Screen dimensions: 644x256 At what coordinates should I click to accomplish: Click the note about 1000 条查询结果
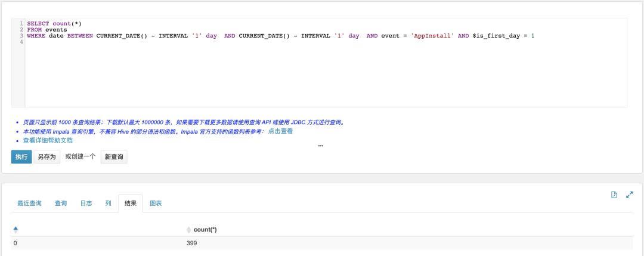pyautogui.click(x=184, y=122)
